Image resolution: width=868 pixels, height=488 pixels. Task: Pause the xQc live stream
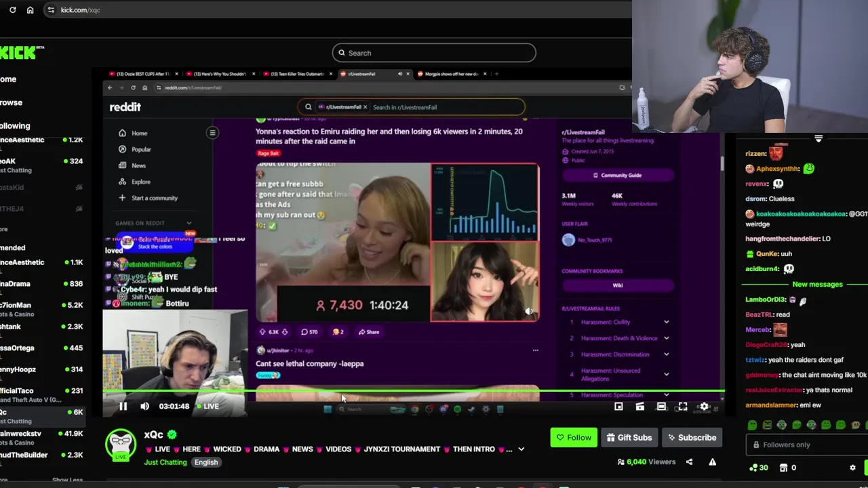click(x=123, y=407)
